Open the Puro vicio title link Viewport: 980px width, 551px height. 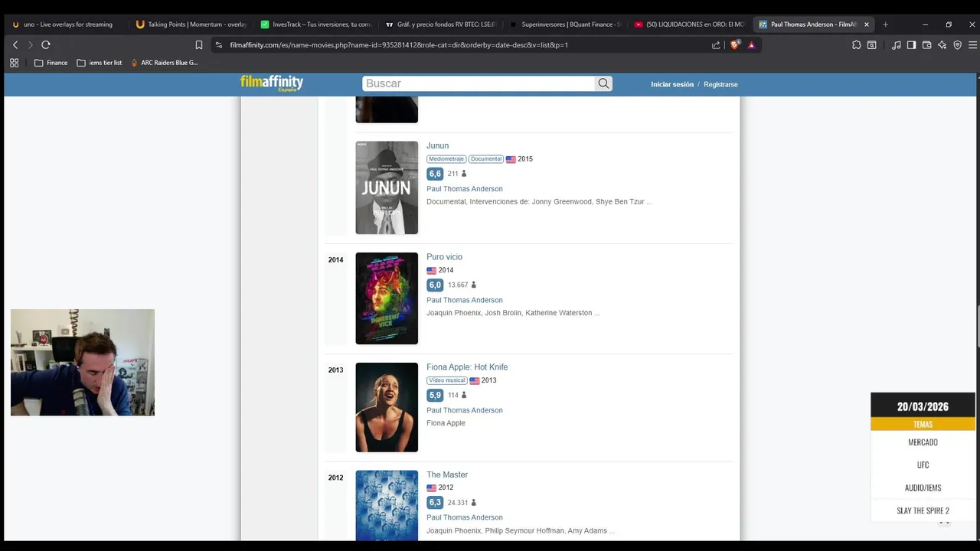point(444,257)
